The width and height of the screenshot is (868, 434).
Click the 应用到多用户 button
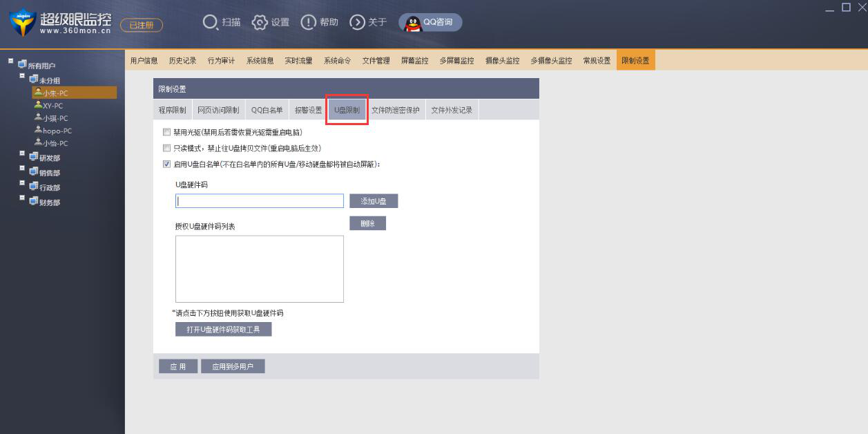click(233, 366)
